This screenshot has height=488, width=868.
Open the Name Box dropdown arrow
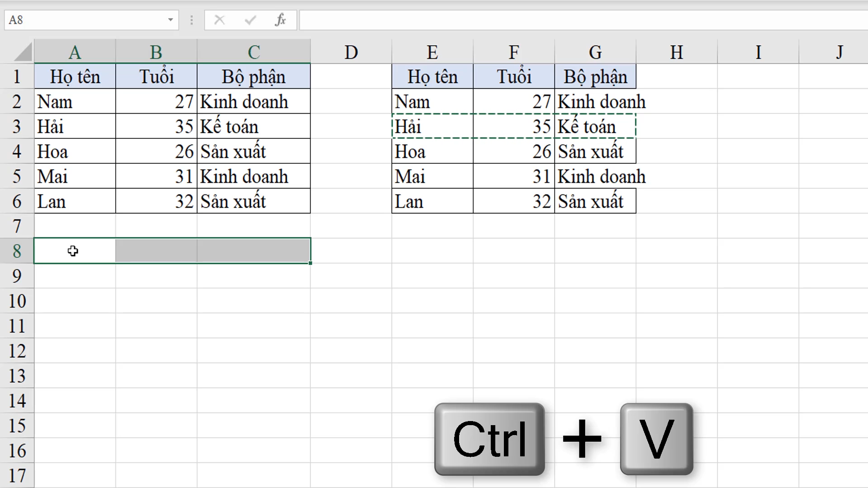pos(170,20)
